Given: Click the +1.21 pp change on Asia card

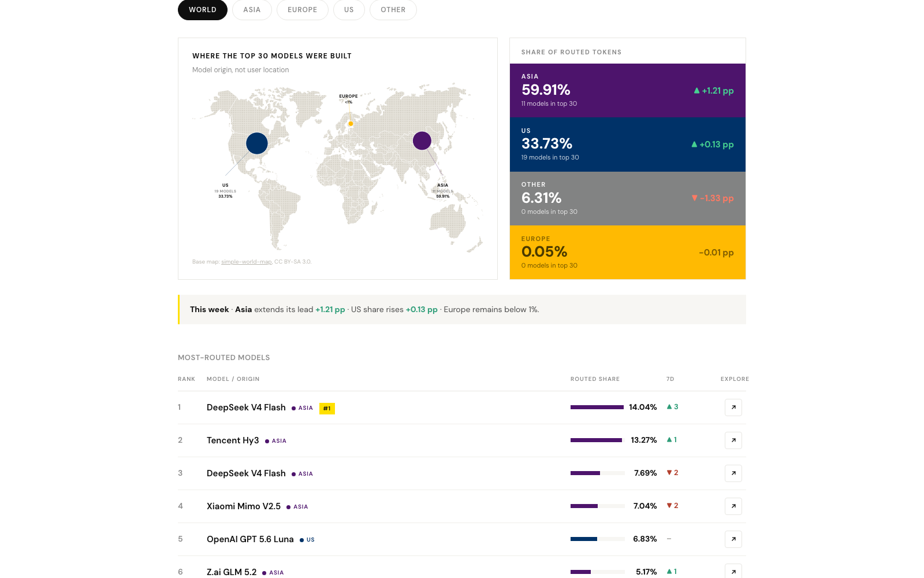Looking at the screenshot, I should [714, 91].
